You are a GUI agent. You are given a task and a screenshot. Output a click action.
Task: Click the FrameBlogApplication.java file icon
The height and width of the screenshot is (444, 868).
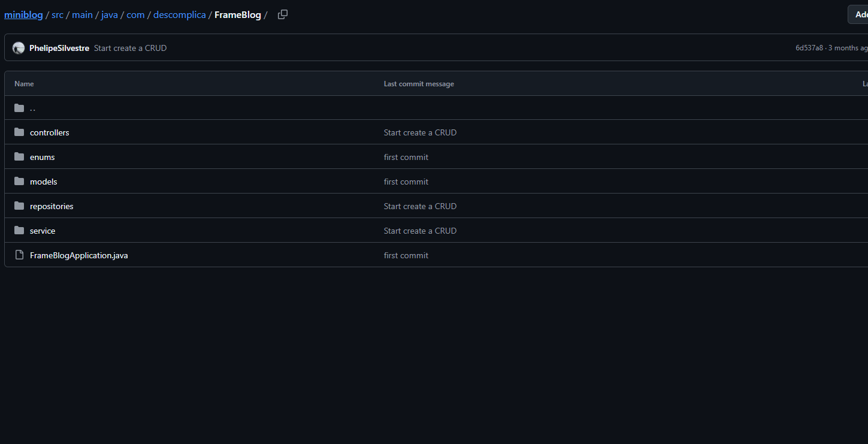[x=19, y=255]
